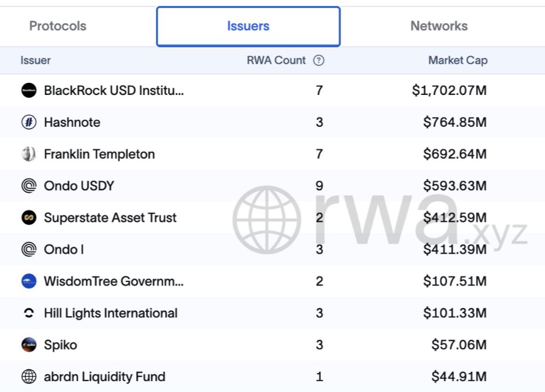Sort table by Market Cap column

[458, 60]
